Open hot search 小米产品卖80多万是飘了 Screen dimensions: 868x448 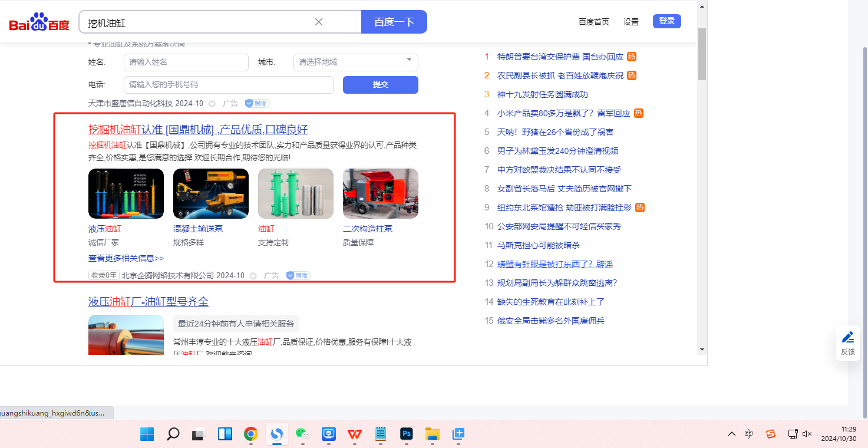click(564, 113)
